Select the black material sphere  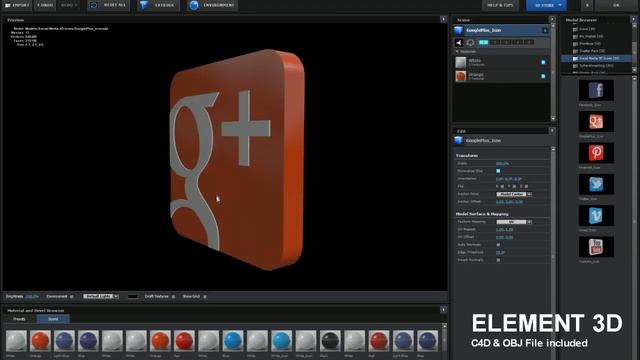[x=330, y=341]
